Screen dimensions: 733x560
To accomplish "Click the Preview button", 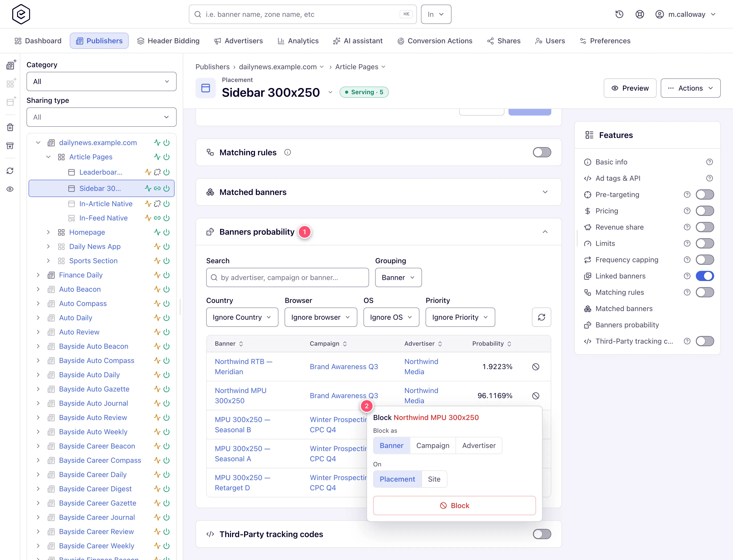I will [630, 88].
